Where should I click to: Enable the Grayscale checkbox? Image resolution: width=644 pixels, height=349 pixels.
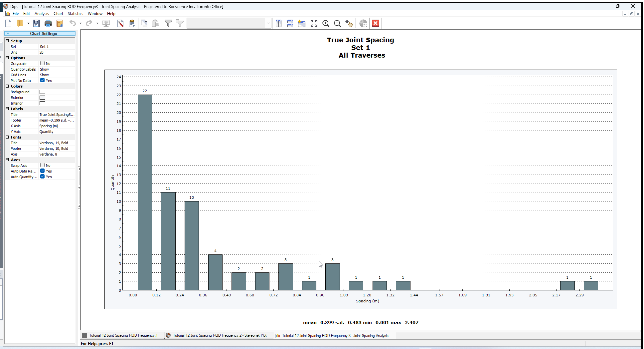[43, 63]
